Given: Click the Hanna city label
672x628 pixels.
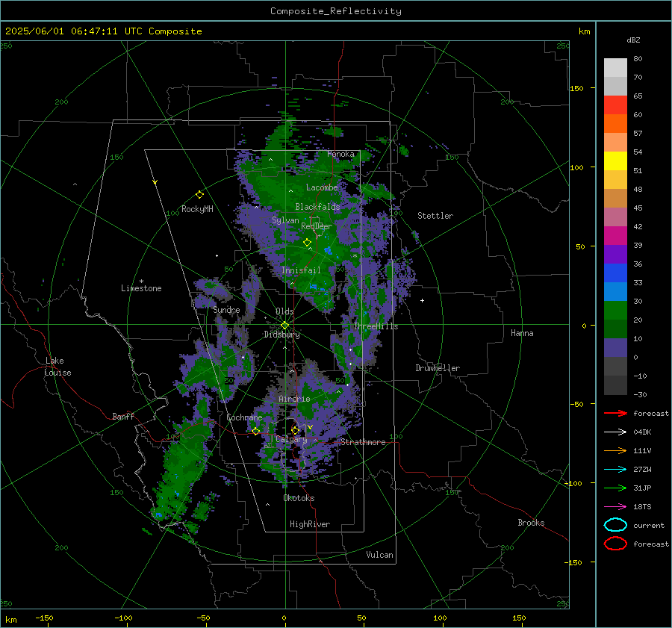Looking at the screenshot, I should tap(522, 333).
